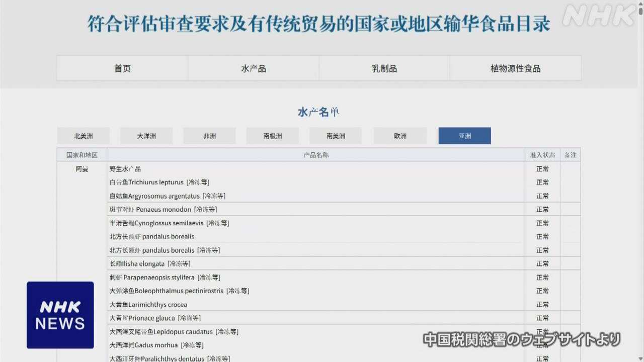Click the 水产名单 section heading
This screenshot has height=362, width=644.
coord(318,112)
